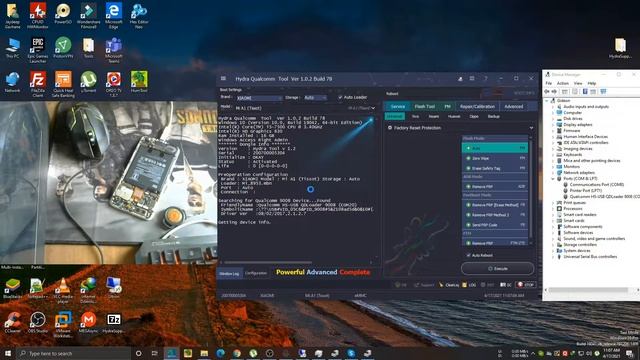Toggle the Auto Reboot checkbox
The width and height of the screenshot is (640, 360).
click(468, 255)
